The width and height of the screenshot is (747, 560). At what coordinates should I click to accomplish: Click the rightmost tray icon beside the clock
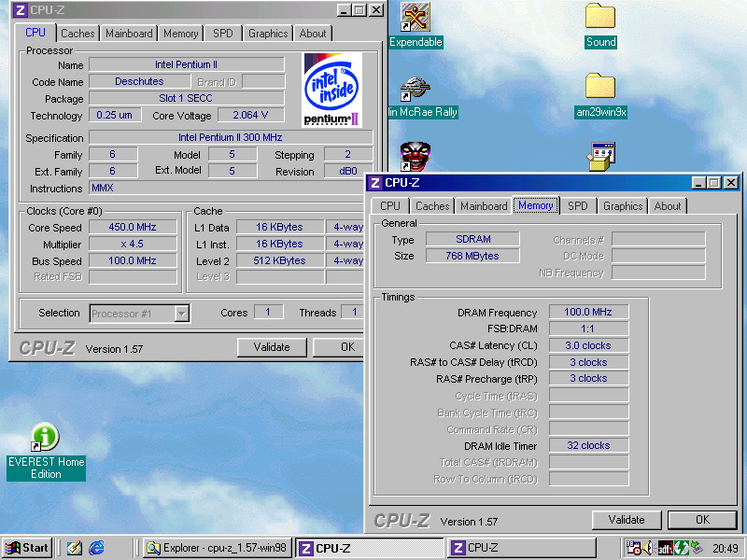[x=697, y=547]
